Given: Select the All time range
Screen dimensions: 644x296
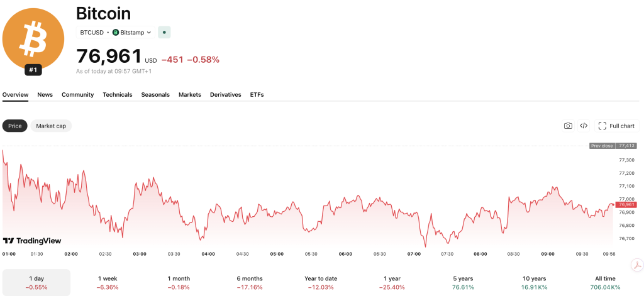Looking at the screenshot, I should [605, 282].
